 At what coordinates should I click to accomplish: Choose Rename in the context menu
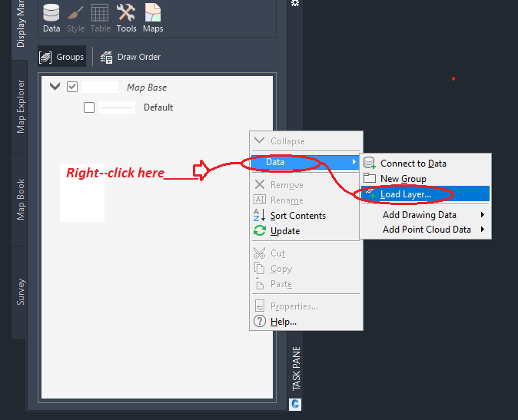pyautogui.click(x=306, y=200)
